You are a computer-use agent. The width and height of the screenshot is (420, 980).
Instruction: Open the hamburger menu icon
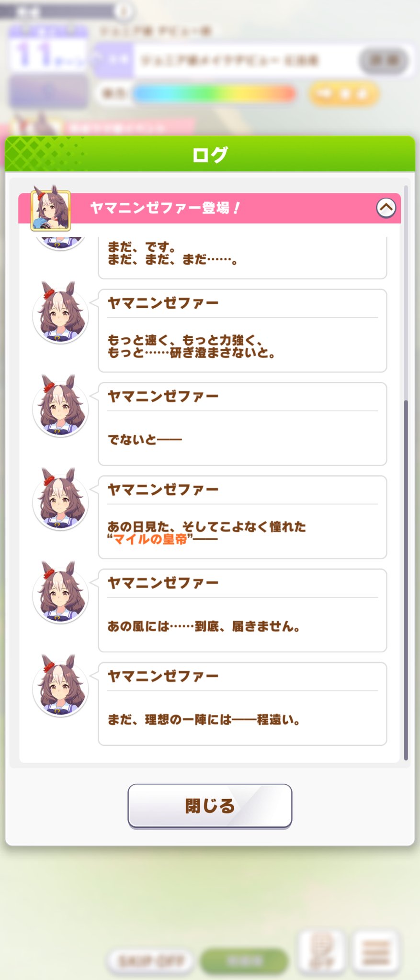coord(376,952)
